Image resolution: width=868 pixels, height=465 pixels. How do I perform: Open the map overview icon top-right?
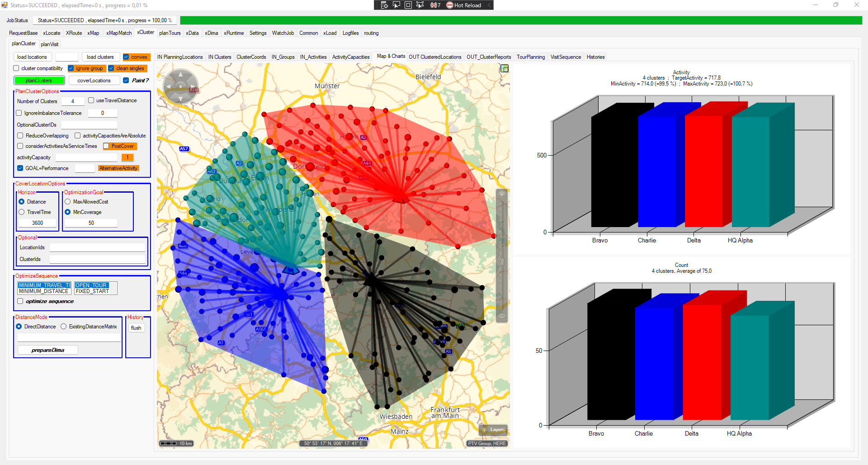click(x=505, y=68)
